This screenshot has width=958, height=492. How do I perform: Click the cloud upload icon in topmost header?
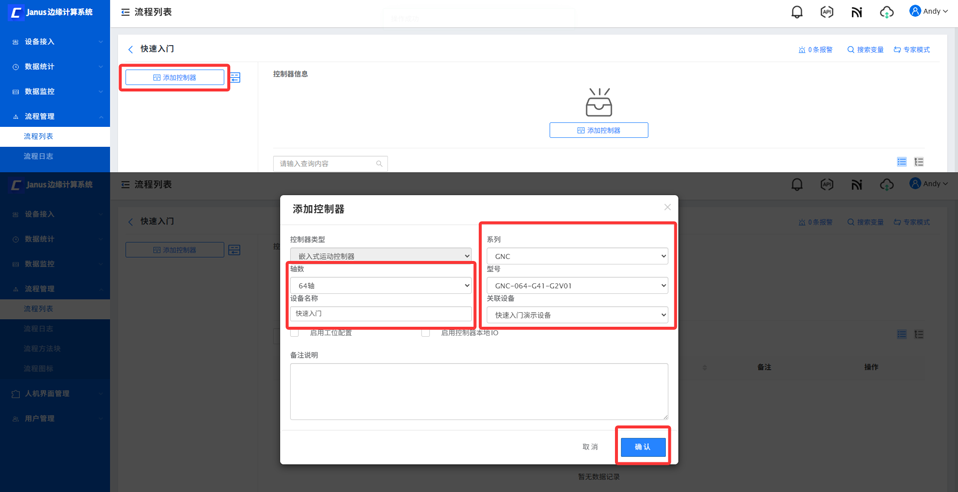tap(886, 12)
